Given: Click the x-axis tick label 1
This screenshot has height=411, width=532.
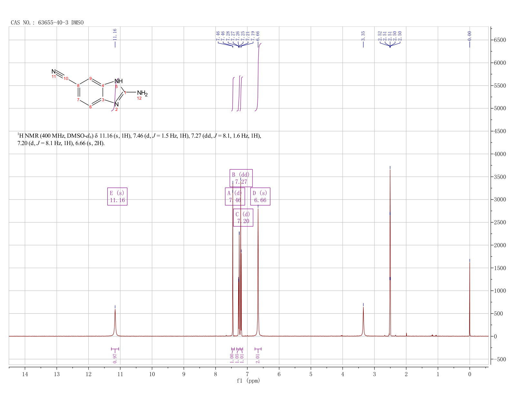Looking at the screenshot, I should pos(438,374).
